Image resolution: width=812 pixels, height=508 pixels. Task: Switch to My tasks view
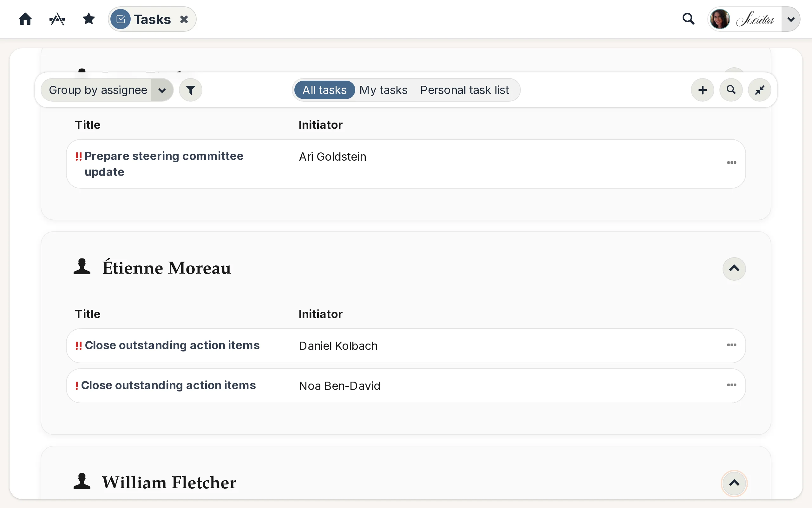pos(383,90)
